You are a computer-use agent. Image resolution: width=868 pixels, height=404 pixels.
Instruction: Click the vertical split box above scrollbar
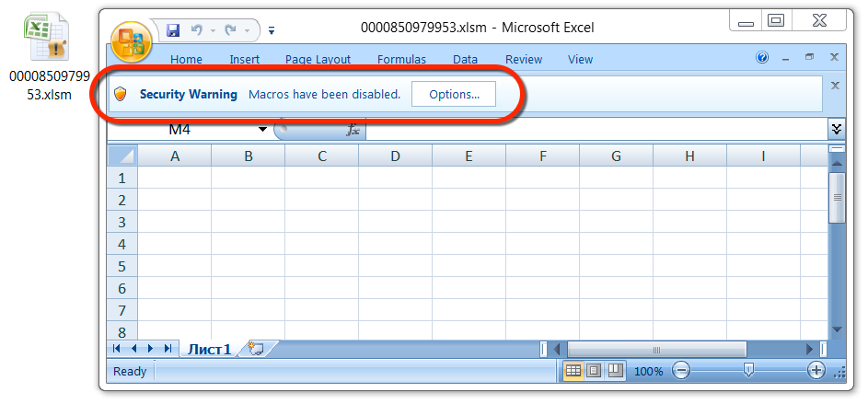click(837, 149)
